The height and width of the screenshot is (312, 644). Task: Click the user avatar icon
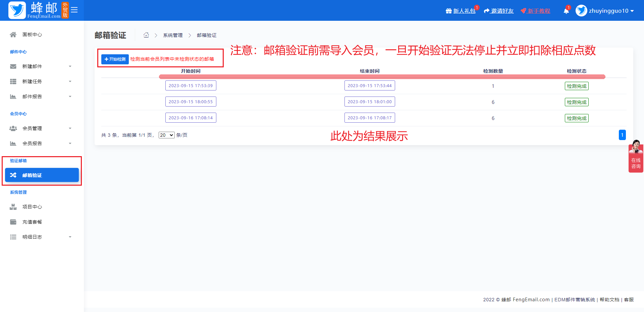point(581,11)
